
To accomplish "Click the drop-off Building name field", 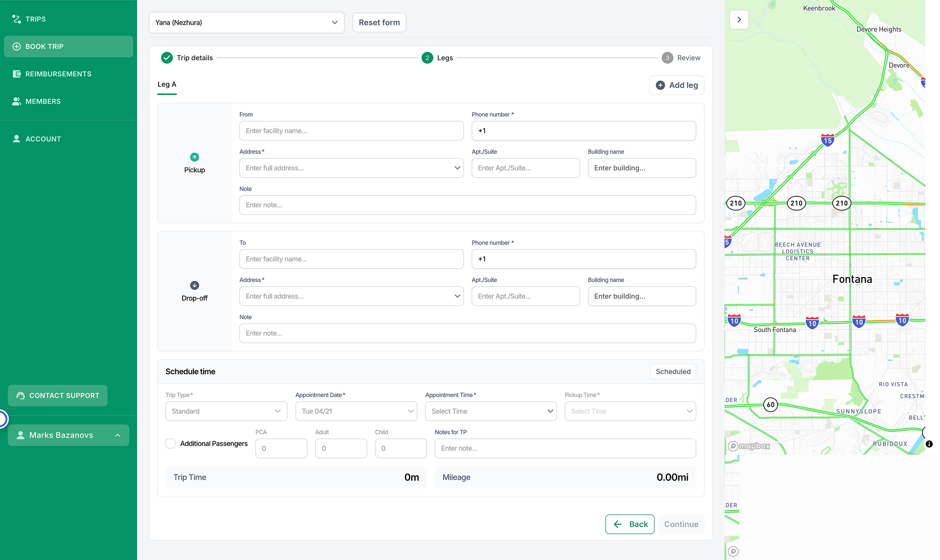I will [642, 296].
